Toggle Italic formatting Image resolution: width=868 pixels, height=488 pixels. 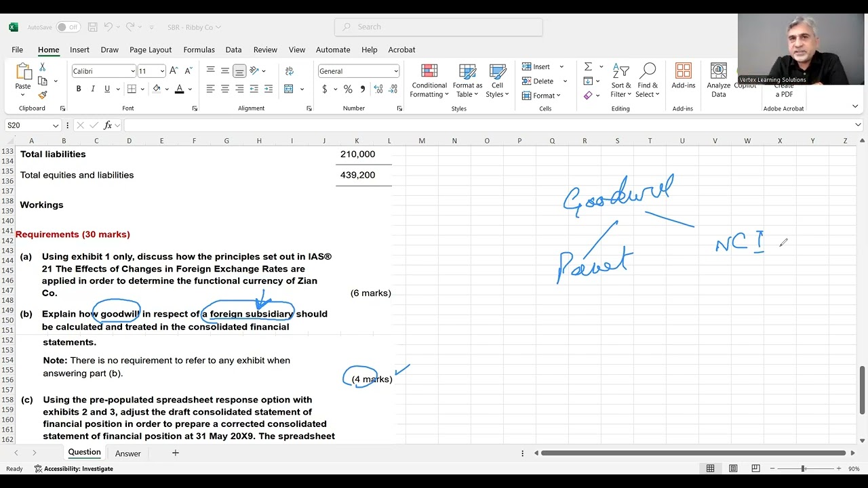(x=93, y=89)
